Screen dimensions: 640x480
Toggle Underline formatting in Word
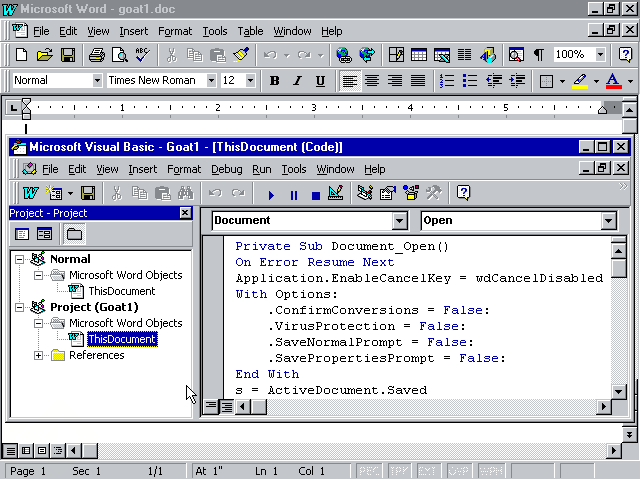(x=320, y=81)
